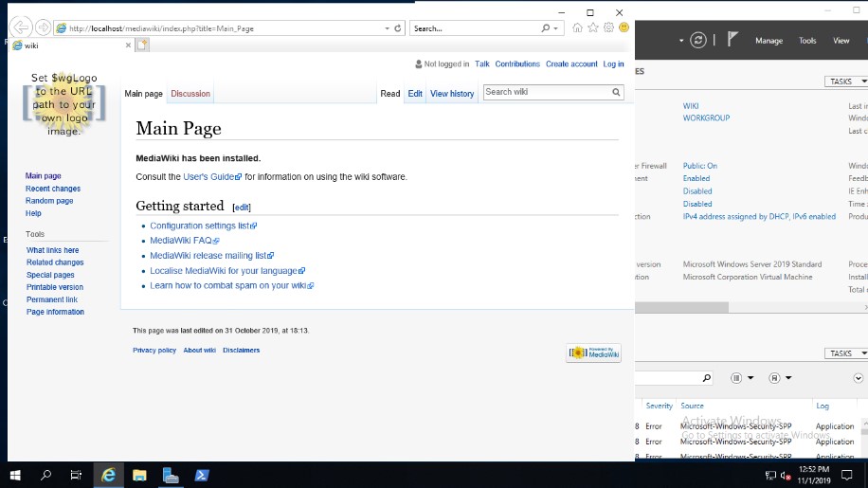Open a new browser tab
This screenshot has height=488, width=868.
[142, 45]
